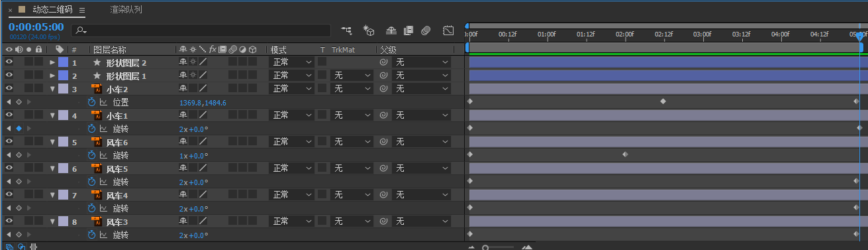The height and width of the screenshot is (250, 868).
Task: Collapse the 风车6 layer properties
Action: pos(52,142)
